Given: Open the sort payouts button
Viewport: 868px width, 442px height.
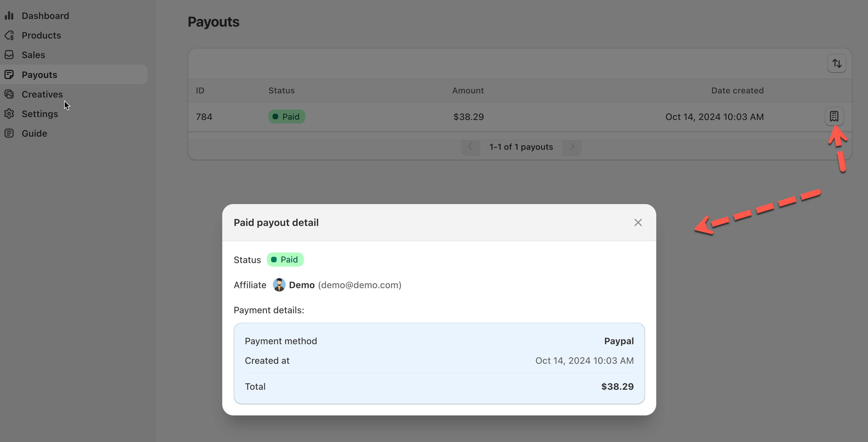Looking at the screenshot, I should (837, 63).
